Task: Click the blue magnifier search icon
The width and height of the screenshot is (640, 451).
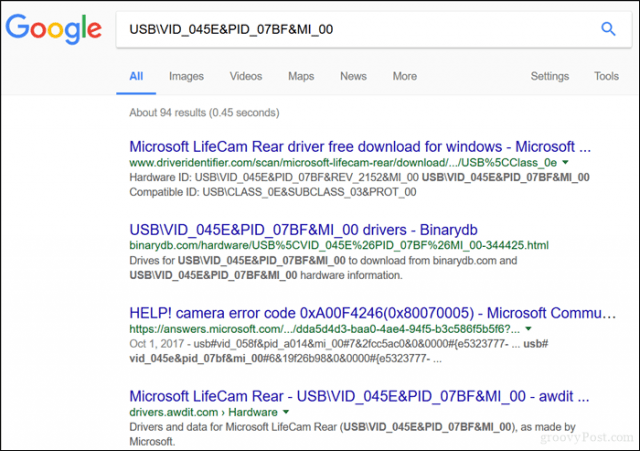Action: coord(608,29)
